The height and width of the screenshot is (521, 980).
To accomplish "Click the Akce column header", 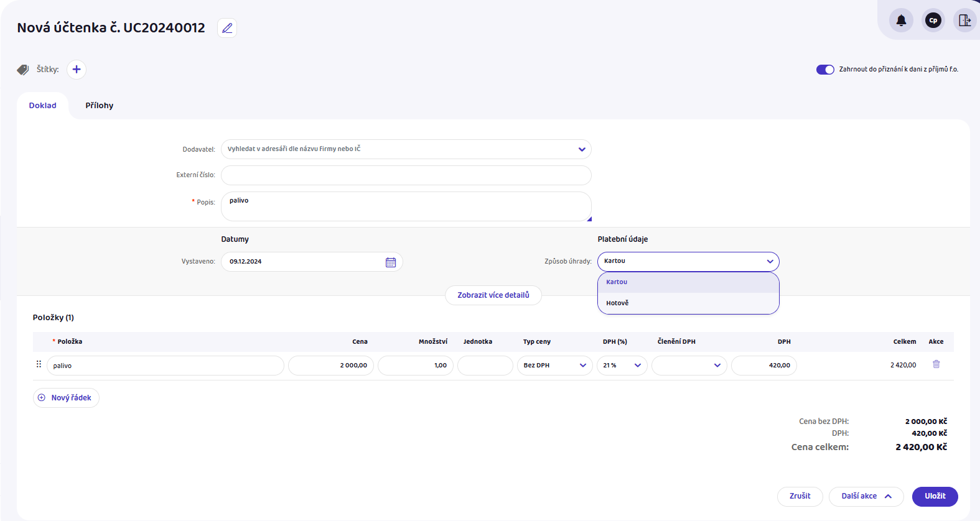I will pyautogui.click(x=936, y=342).
